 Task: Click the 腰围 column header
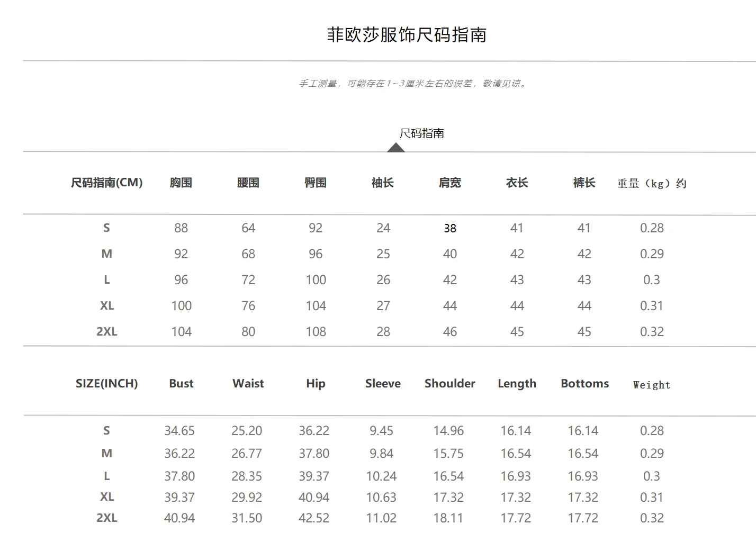(x=248, y=183)
